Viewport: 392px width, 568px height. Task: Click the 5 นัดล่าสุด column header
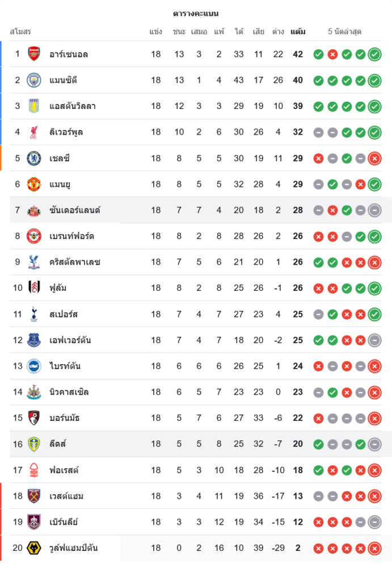click(345, 32)
